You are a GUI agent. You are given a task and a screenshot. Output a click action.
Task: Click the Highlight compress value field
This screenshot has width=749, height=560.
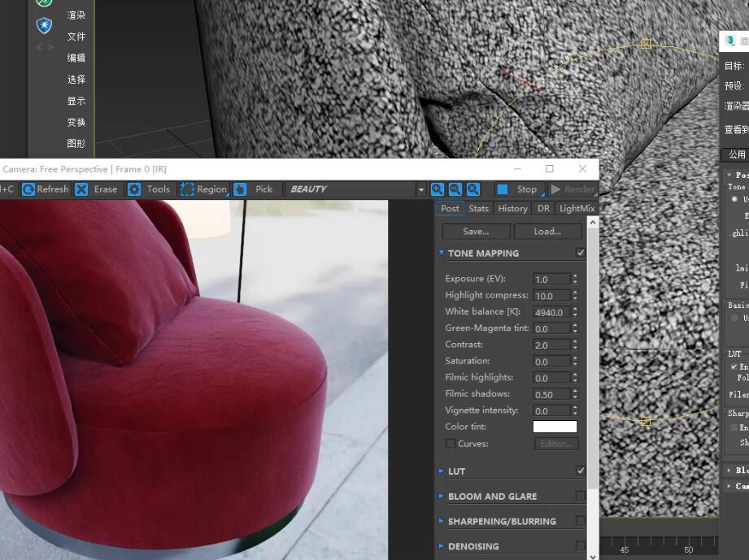tap(551, 296)
